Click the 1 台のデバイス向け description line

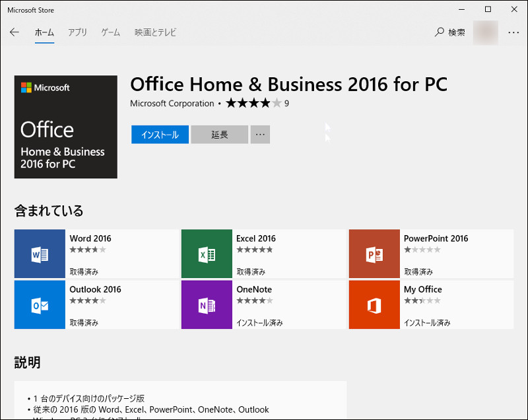point(89,398)
